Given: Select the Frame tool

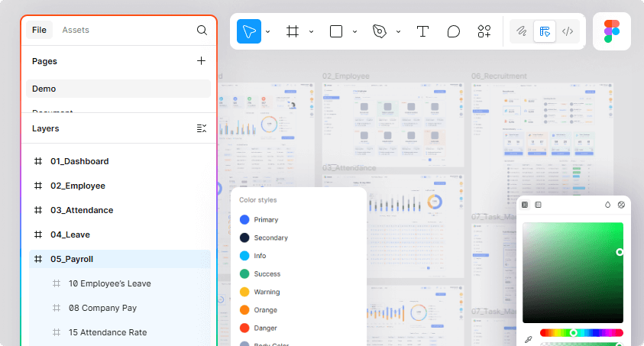Looking at the screenshot, I should (x=293, y=31).
